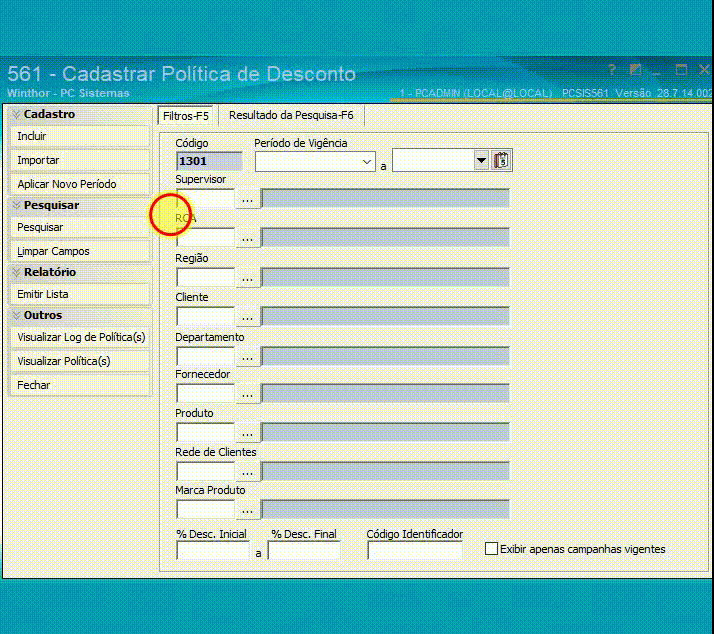Click Emitir Lista button

tap(80, 294)
